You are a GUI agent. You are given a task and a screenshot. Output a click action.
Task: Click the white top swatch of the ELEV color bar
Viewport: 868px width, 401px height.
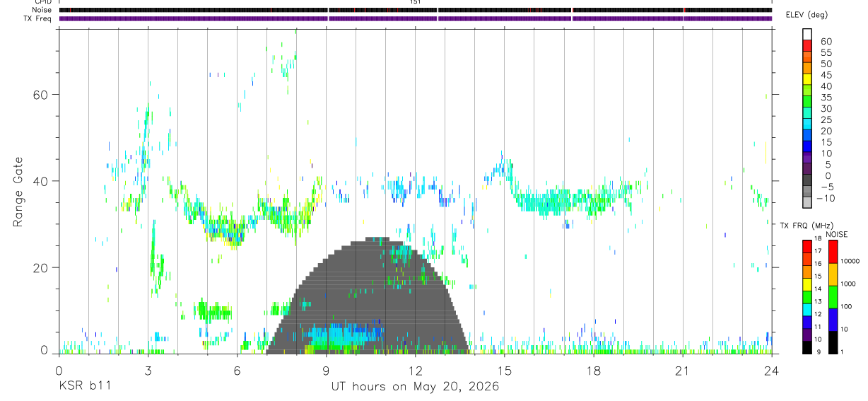(x=807, y=35)
